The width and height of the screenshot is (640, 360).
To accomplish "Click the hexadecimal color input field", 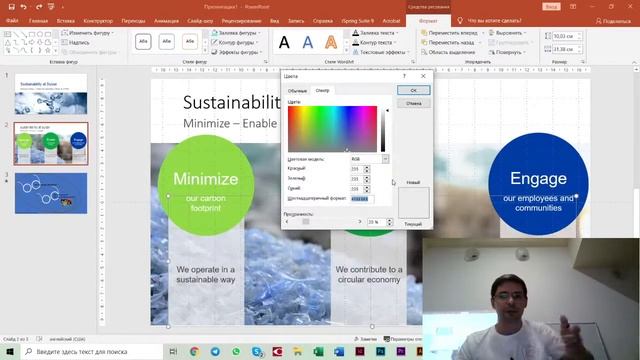I will (x=362, y=199).
